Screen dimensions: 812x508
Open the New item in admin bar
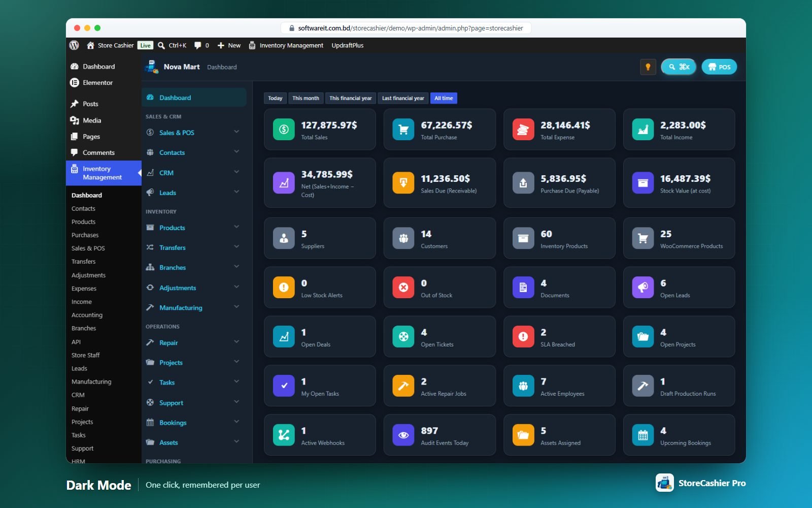click(229, 45)
